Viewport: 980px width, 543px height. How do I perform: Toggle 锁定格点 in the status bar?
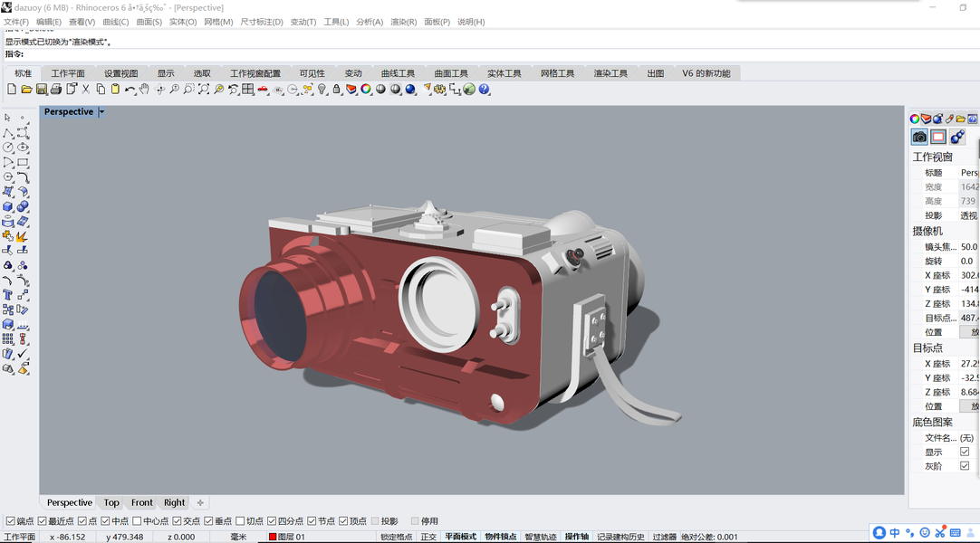click(396, 537)
